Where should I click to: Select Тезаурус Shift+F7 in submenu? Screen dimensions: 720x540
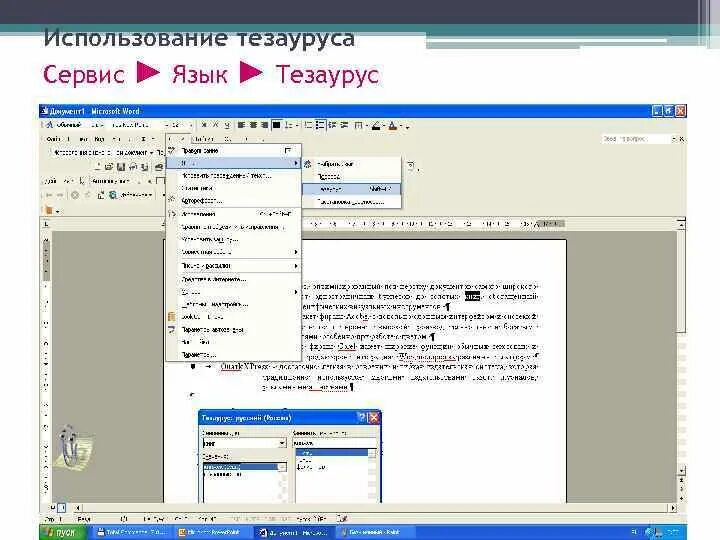[x=352, y=189]
